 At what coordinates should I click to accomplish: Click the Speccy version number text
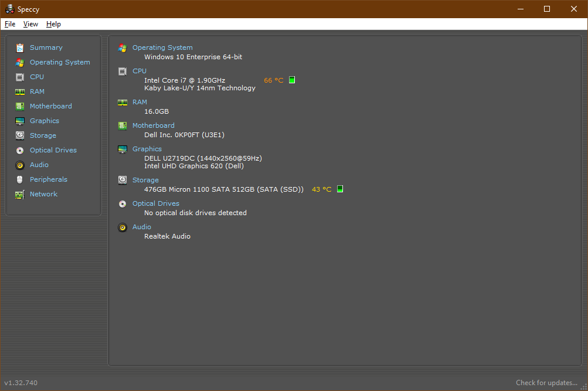tap(21, 383)
